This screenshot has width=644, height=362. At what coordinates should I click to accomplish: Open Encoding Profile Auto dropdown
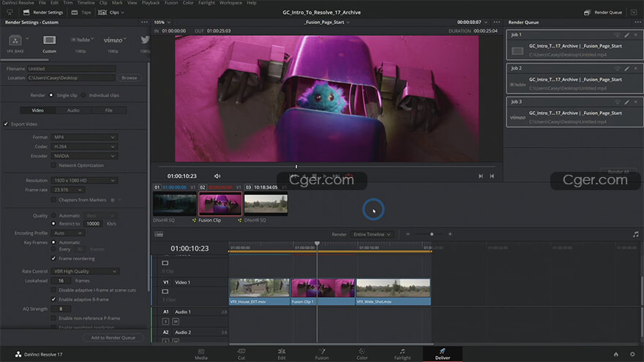(68, 233)
